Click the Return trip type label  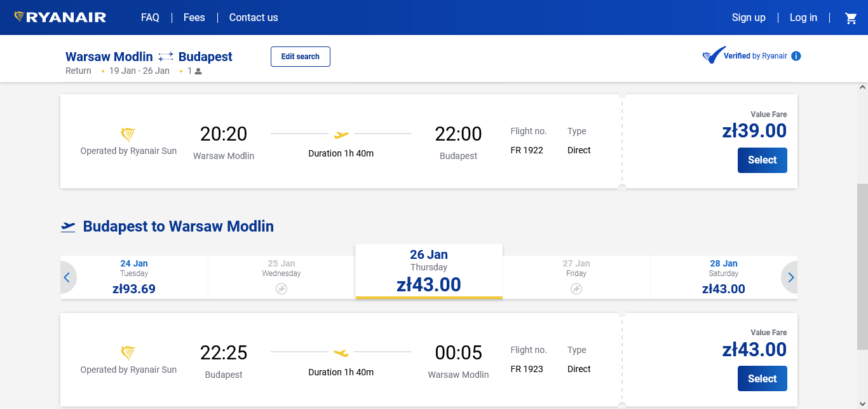pyautogui.click(x=78, y=71)
